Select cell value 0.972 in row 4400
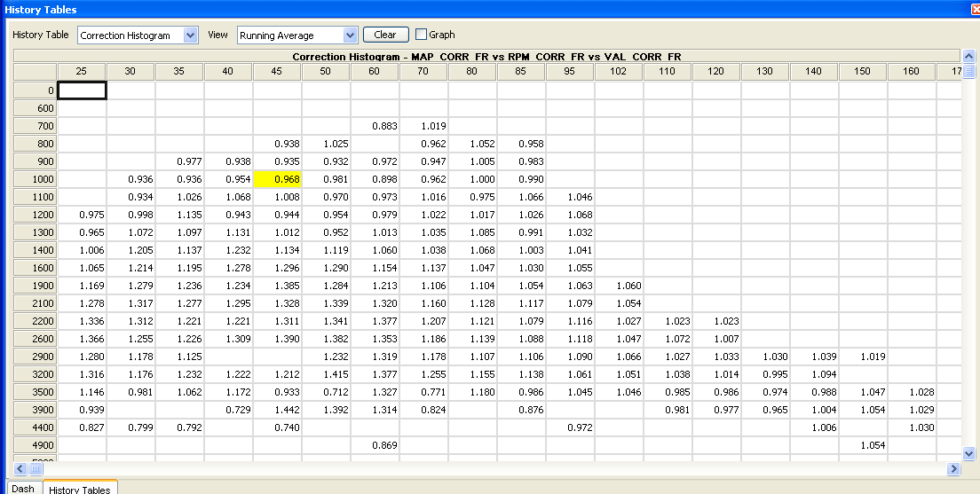 (569, 427)
